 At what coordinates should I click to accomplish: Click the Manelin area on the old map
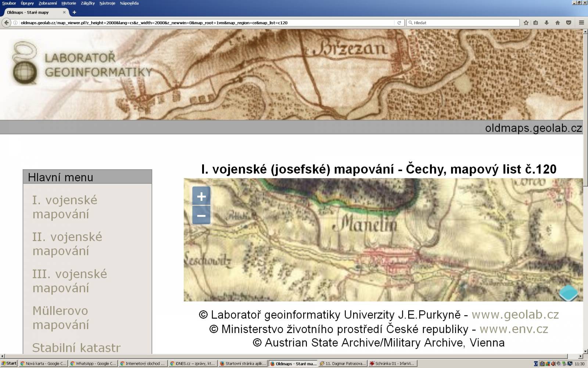coord(365,224)
